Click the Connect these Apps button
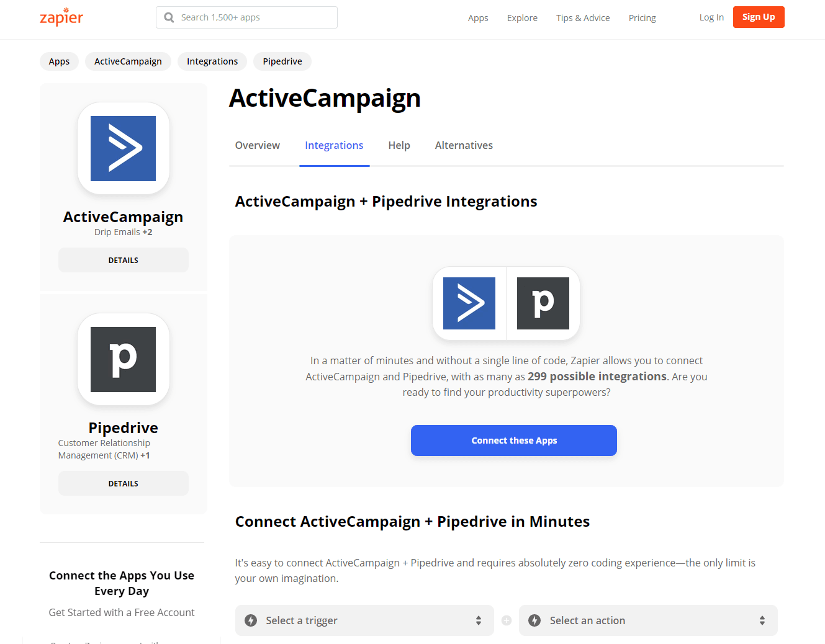This screenshot has height=644, width=825. (514, 441)
